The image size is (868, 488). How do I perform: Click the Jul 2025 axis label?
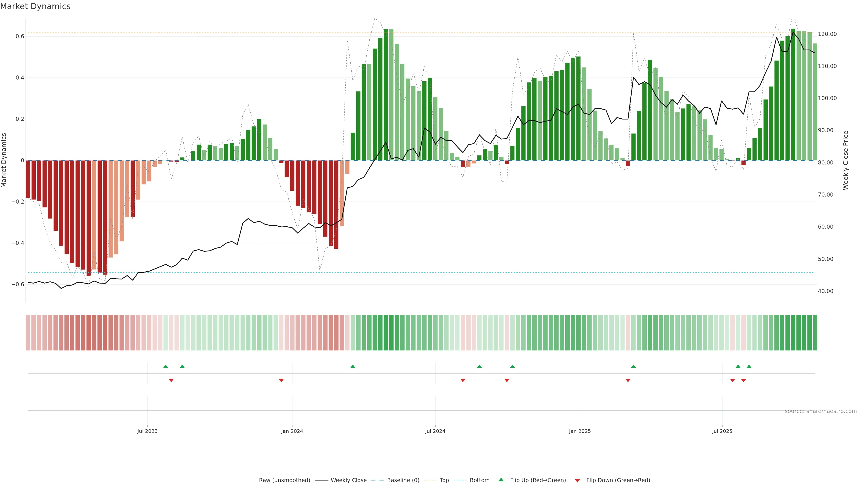722,431
